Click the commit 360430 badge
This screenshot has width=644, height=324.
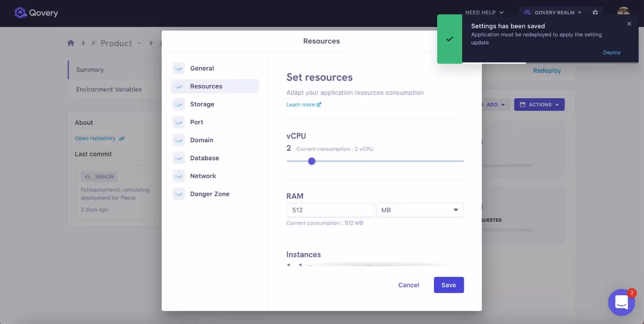(x=100, y=177)
